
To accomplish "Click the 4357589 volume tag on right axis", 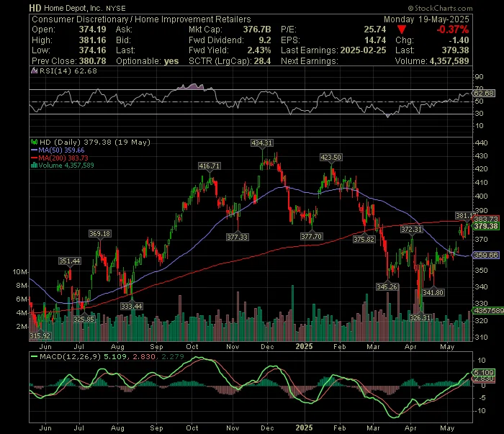I will tap(488, 310).
